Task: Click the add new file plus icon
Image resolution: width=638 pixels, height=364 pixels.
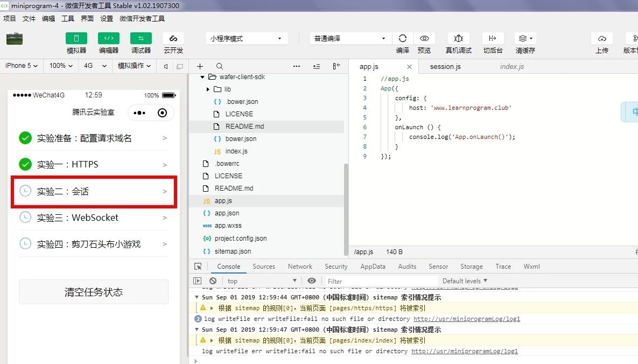Action: tap(200, 66)
